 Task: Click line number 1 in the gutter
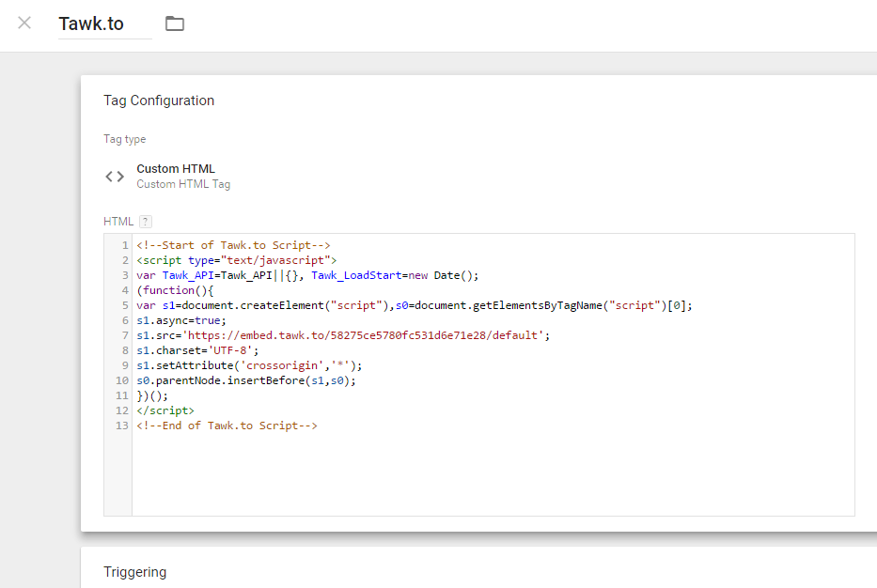tap(125, 245)
